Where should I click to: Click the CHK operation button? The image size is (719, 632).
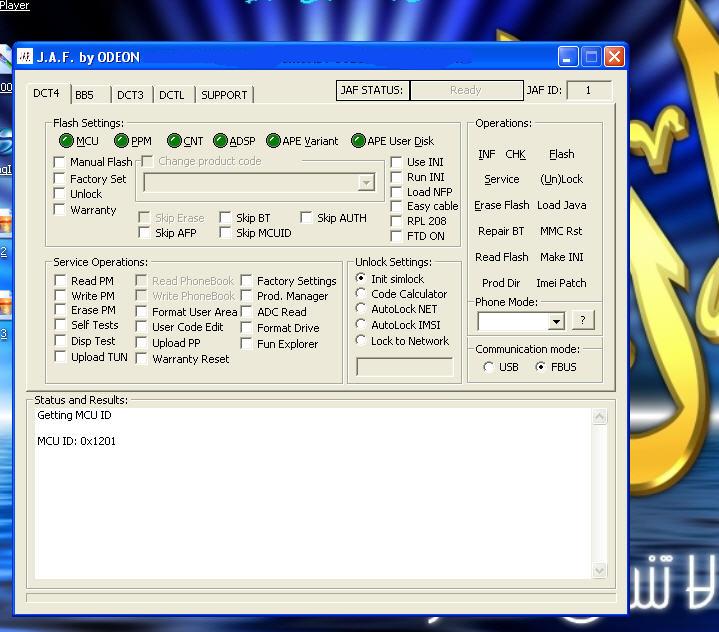pyautogui.click(x=515, y=154)
